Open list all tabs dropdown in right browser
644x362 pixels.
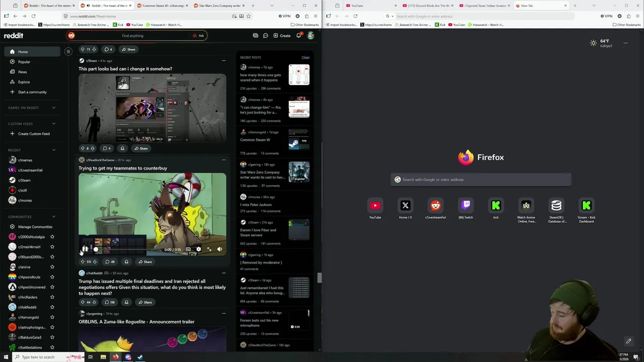[x=594, y=6]
